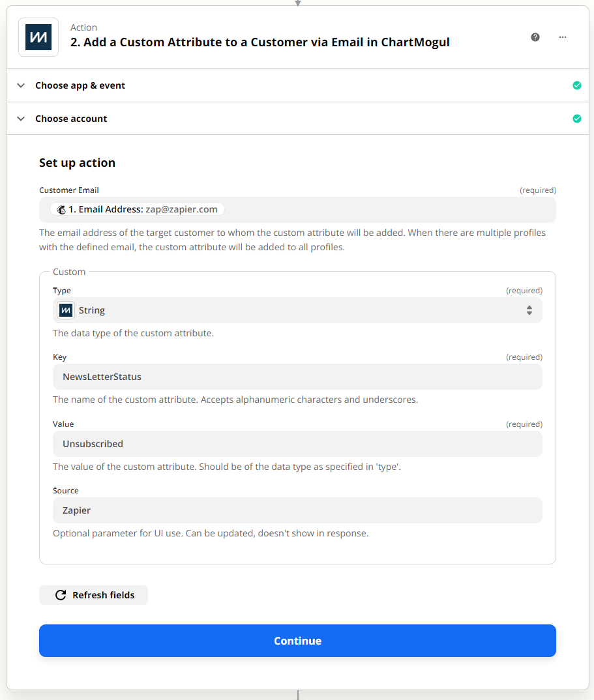Open the three-dot more options menu
Image resolution: width=594 pixels, height=700 pixels.
[563, 37]
